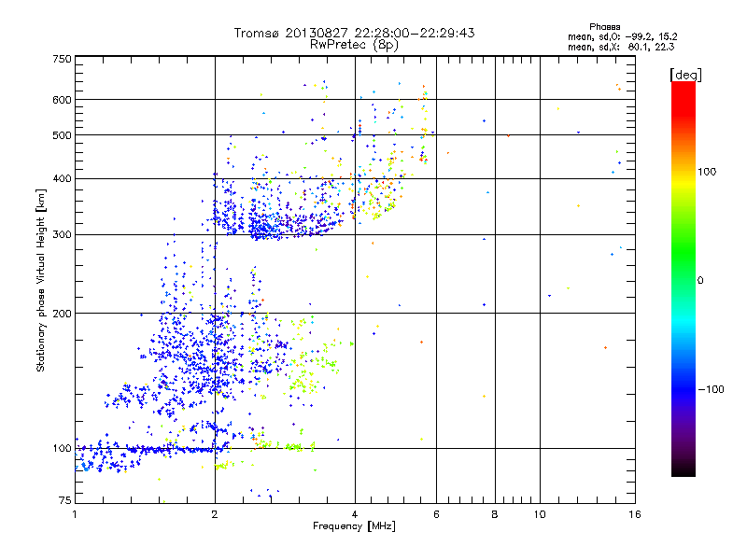The width and height of the screenshot is (747, 560).
Task: Click the "4" frequency tick label
Action: coord(355,514)
